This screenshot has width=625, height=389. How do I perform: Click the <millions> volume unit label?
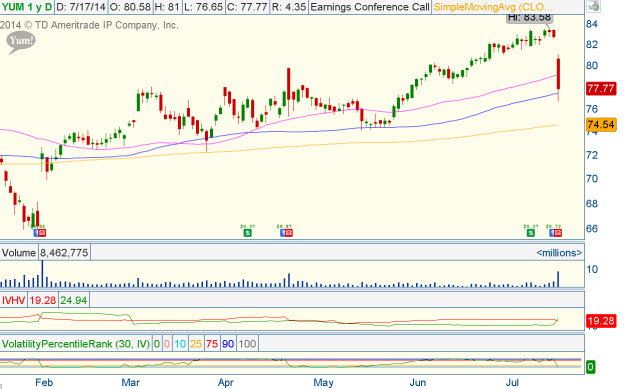559,253
